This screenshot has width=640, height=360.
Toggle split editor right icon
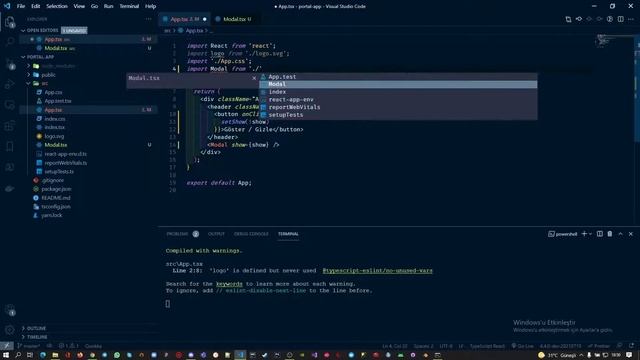tap(620, 19)
